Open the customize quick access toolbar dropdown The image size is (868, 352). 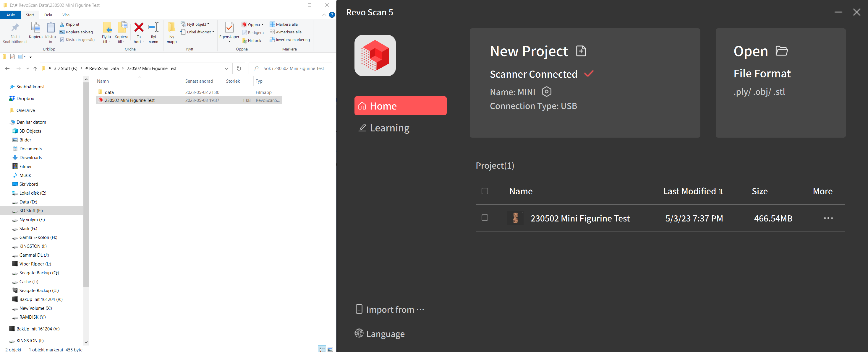(x=30, y=57)
